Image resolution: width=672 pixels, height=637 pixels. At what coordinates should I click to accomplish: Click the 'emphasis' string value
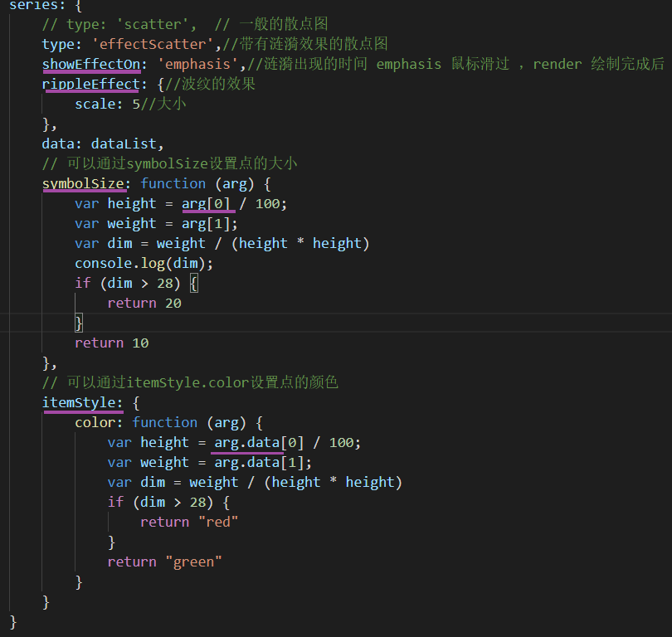[x=197, y=64]
